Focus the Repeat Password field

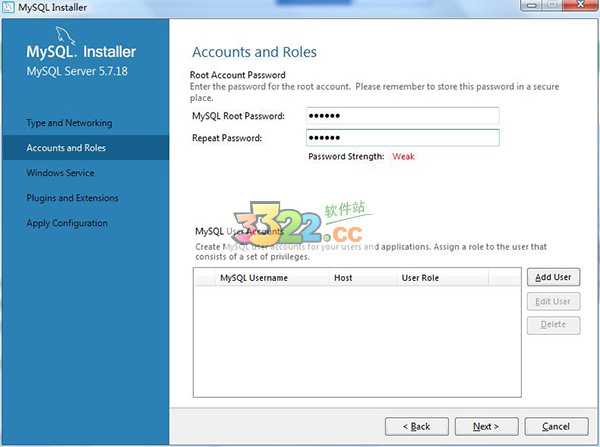[x=403, y=138]
